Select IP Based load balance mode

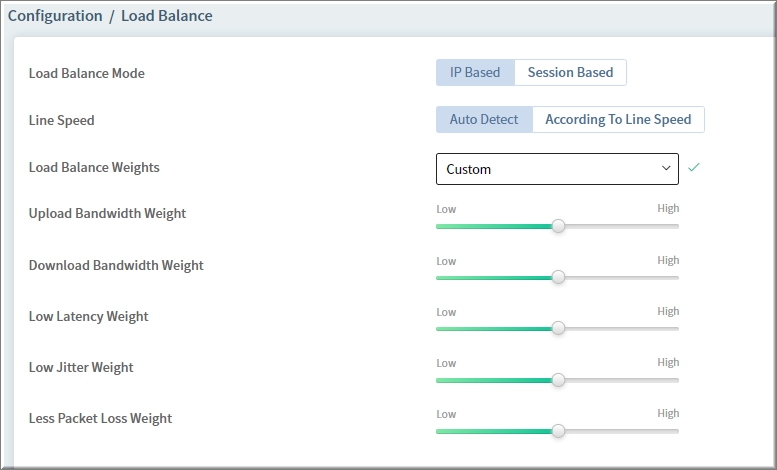475,72
